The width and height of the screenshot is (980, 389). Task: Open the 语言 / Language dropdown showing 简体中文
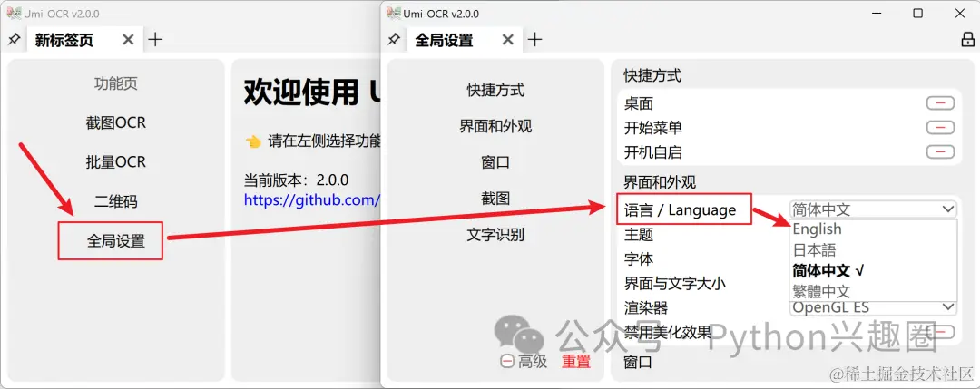[873, 209]
